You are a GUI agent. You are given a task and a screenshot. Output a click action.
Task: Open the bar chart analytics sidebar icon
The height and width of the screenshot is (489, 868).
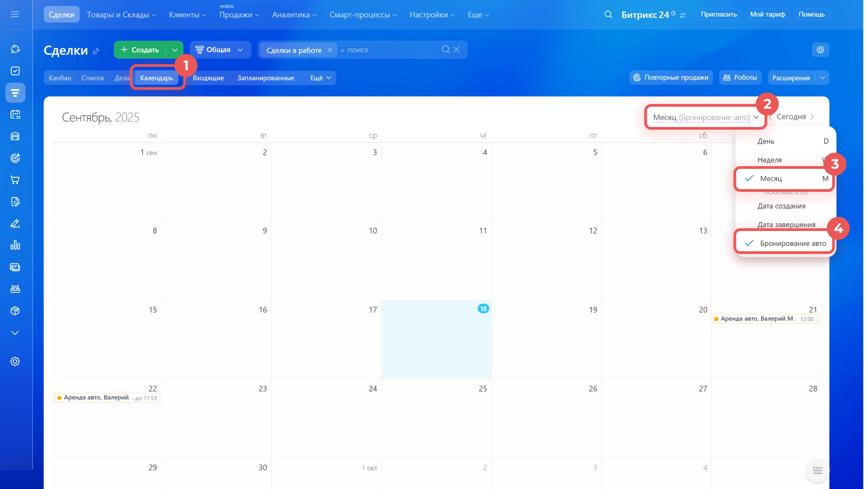(x=15, y=245)
